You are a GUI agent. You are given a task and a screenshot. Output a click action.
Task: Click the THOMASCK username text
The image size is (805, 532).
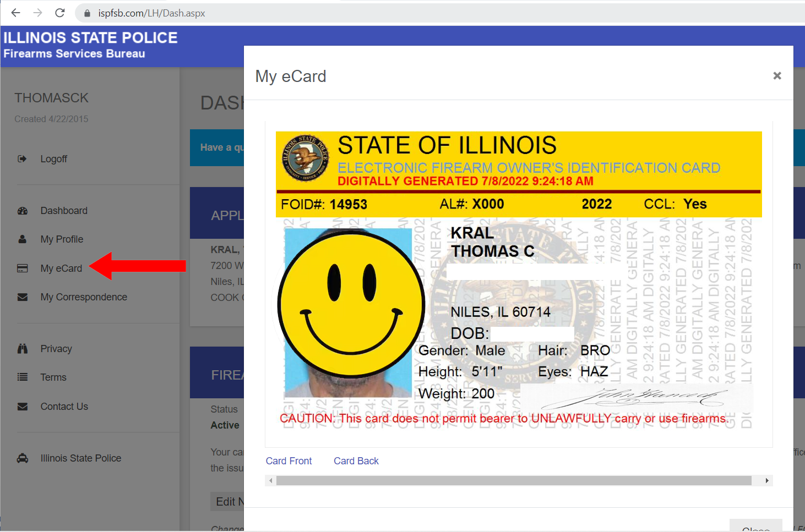[51, 98]
